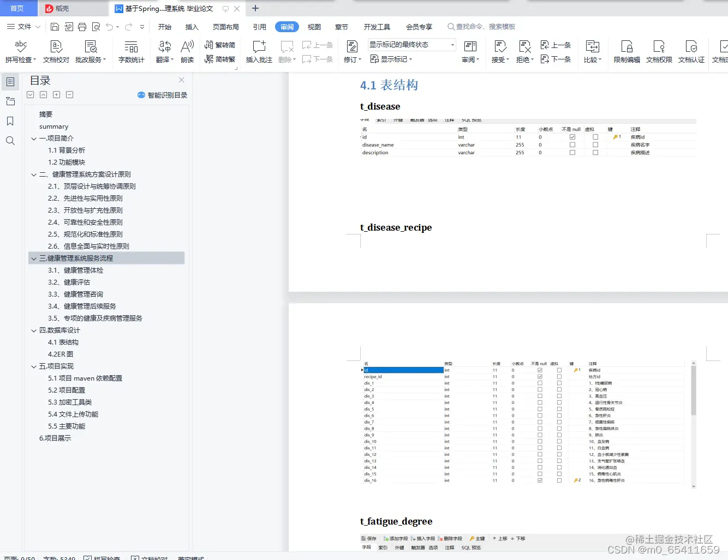Switch to the 开始 ribbon tab
This screenshot has height=560, width=728.
[165, 27]
